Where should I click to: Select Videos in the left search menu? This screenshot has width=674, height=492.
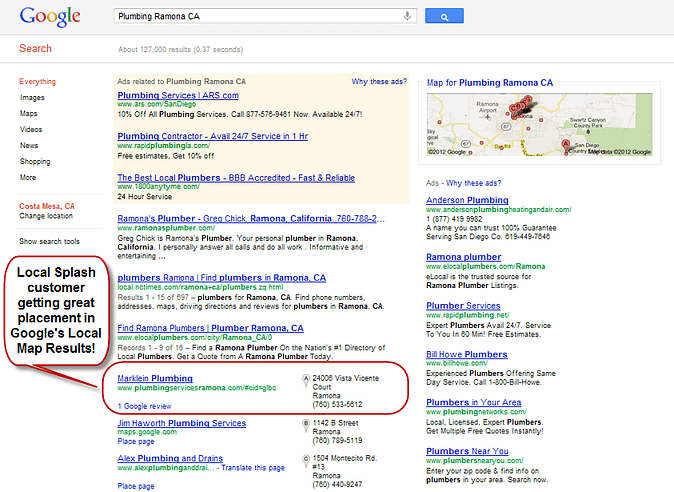pyautogui.click(x=31, y=129)
